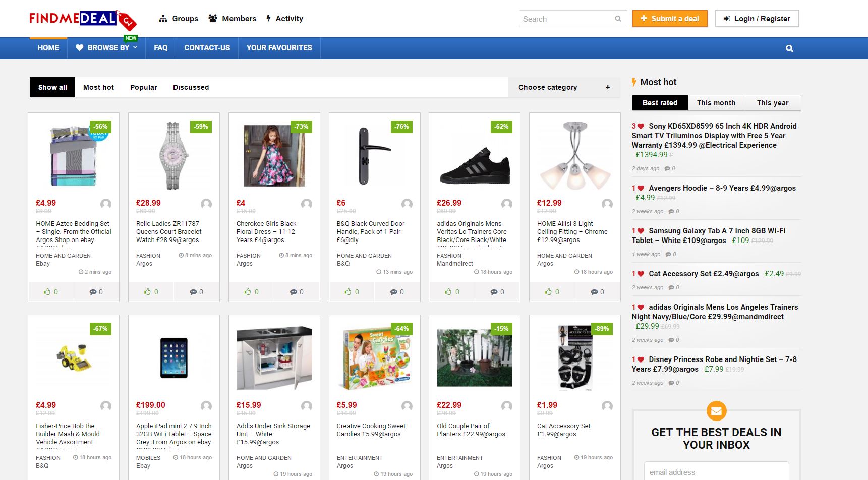
Task: Click user avatar on Cat Accessory Set deal
Action: [607, 406]
